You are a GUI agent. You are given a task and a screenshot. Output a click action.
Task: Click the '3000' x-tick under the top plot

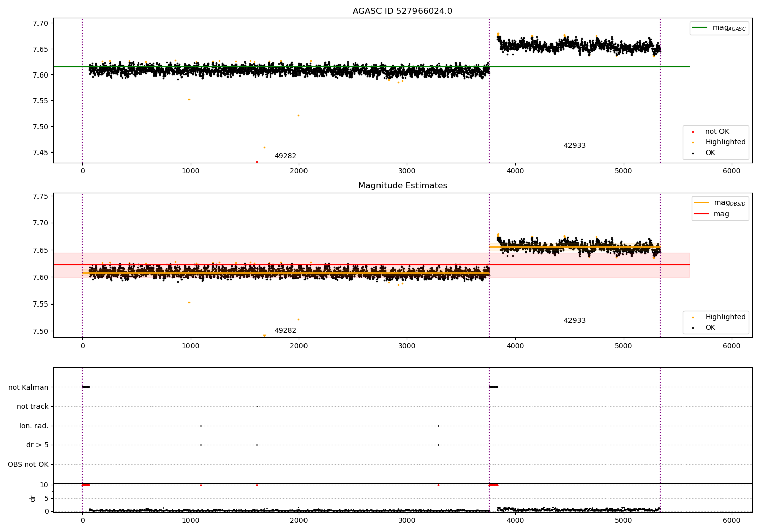407,171
